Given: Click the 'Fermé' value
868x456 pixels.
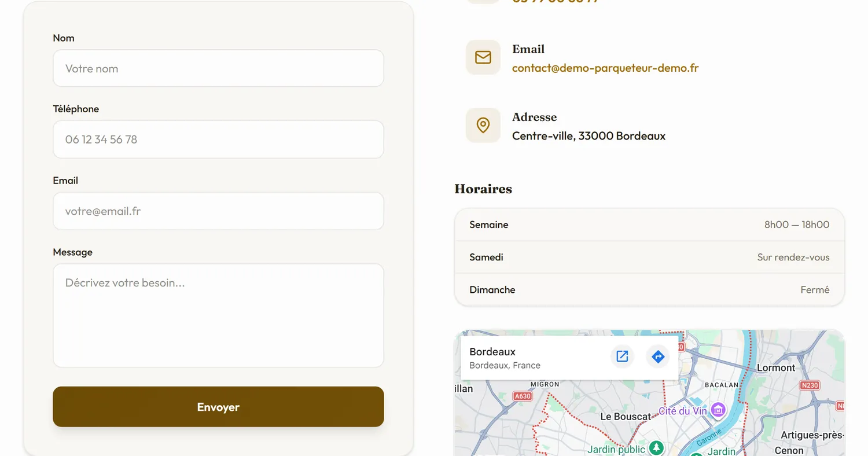Looking at the screenshot, I should [815, 289].
